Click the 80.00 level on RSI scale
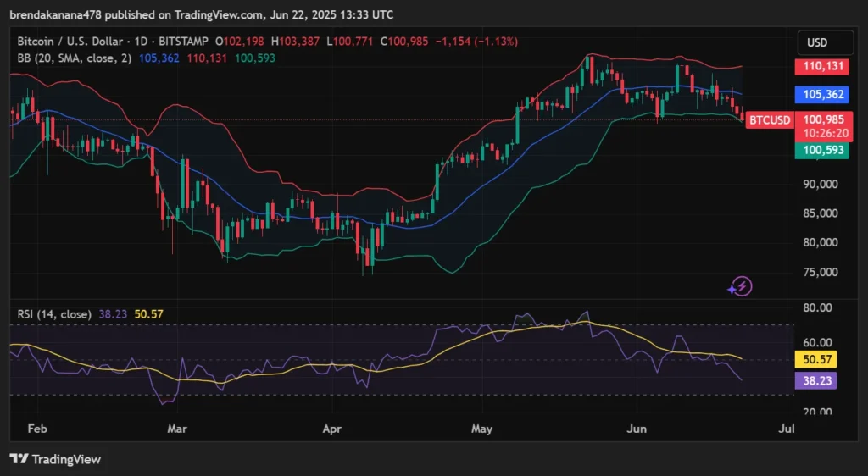The image size is (868, 476). [816, 308]
